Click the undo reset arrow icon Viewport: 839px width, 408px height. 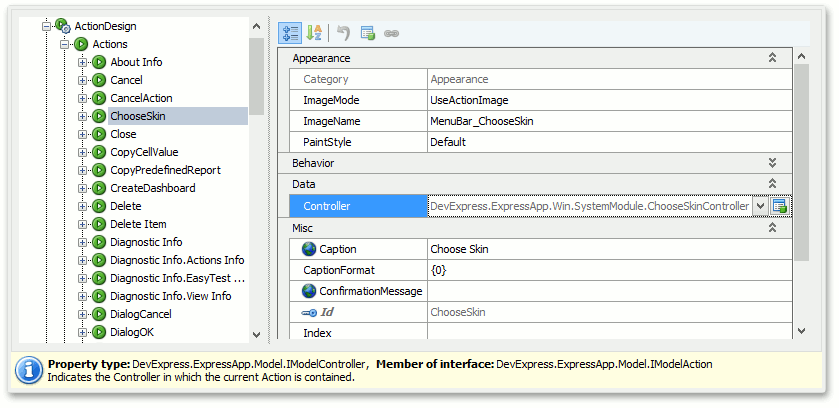click(343, 33)
